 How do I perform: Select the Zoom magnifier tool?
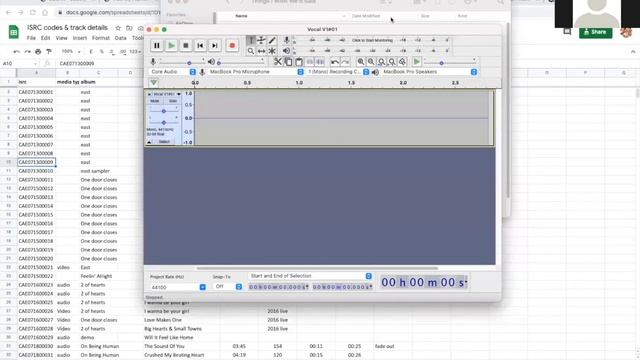tap(251, 51)
